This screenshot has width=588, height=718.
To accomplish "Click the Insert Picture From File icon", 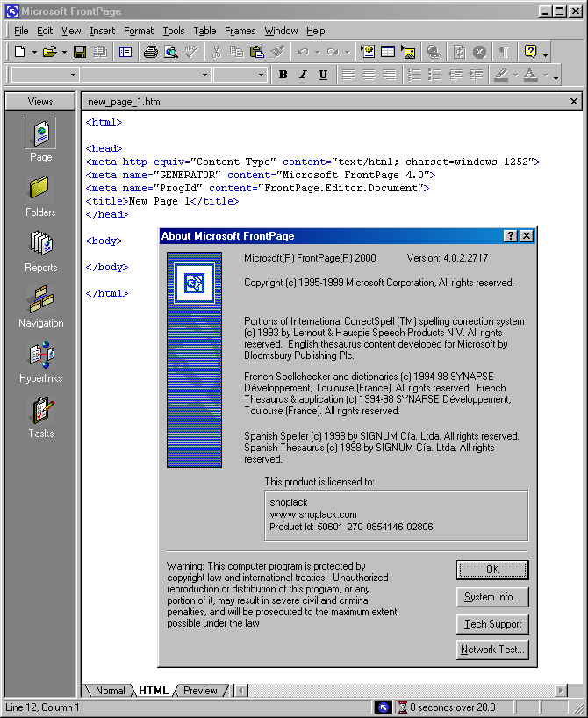I will click(408, 52).
